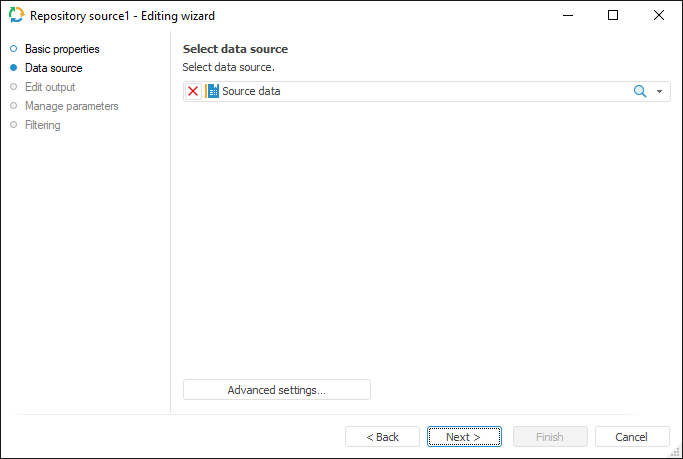Click the Data source step bullet
The width and height of the screenshot is (683, 459).
13,68
